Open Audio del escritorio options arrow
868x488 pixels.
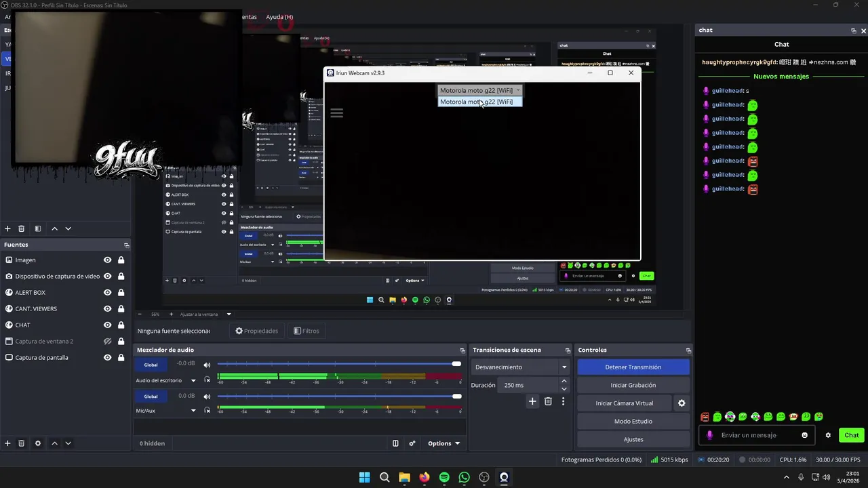point(193,381)
